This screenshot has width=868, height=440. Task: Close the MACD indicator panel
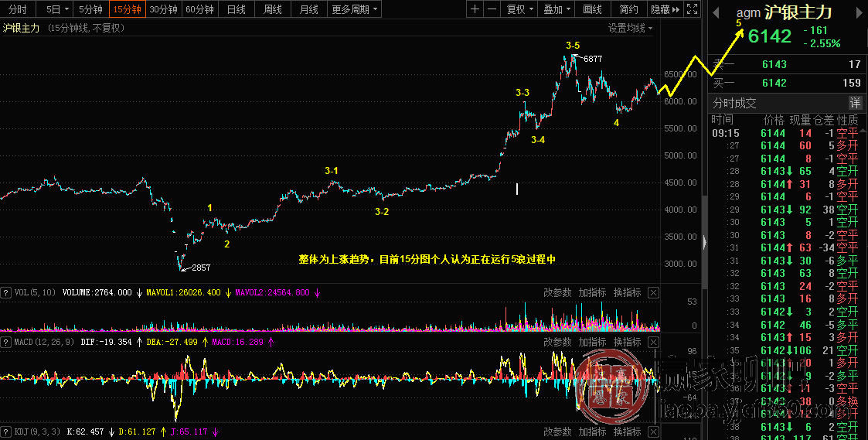654,342
